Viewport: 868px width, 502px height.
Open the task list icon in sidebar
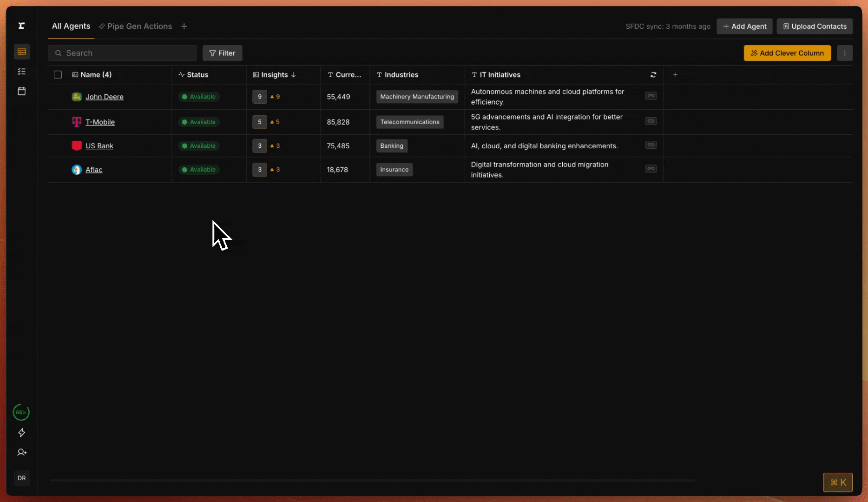[21, 72]
